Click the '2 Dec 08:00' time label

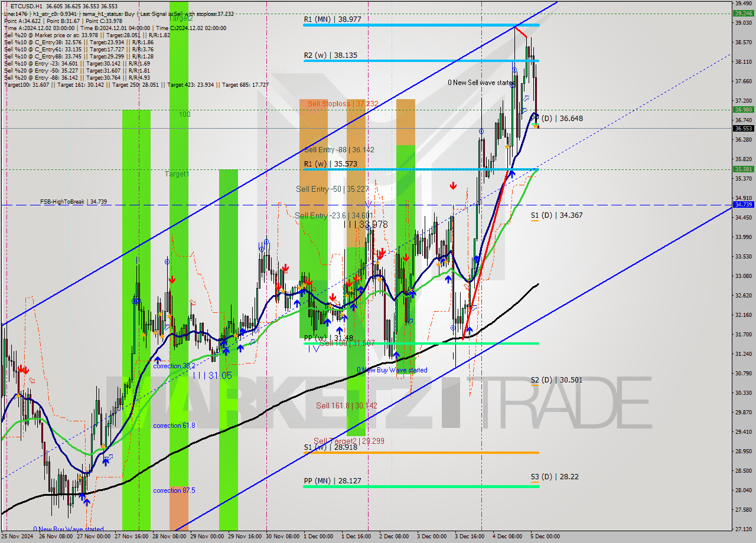point(394,537)
